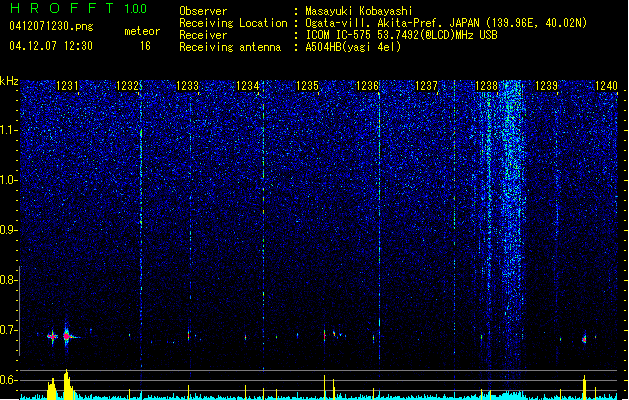Click the antenna value A504HB(yagi 4el)
Viewport: 629px width, 400px height.
(x=353, y=47)
